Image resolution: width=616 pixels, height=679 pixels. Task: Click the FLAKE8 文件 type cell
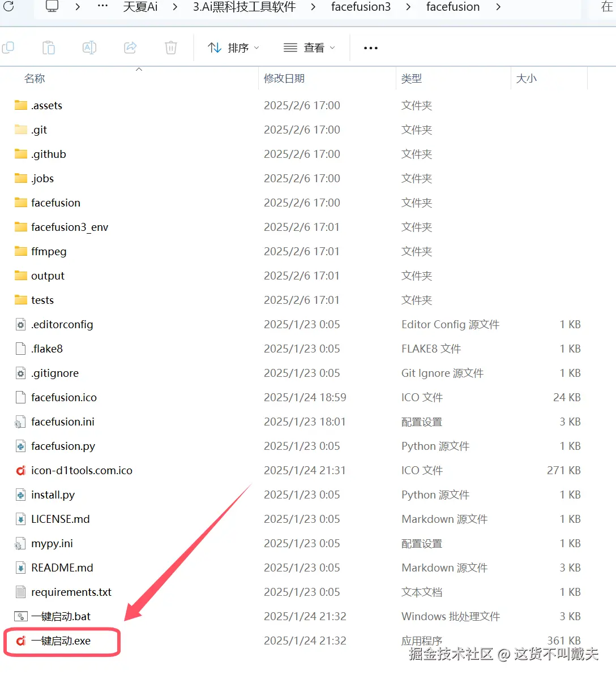[431, 349]
